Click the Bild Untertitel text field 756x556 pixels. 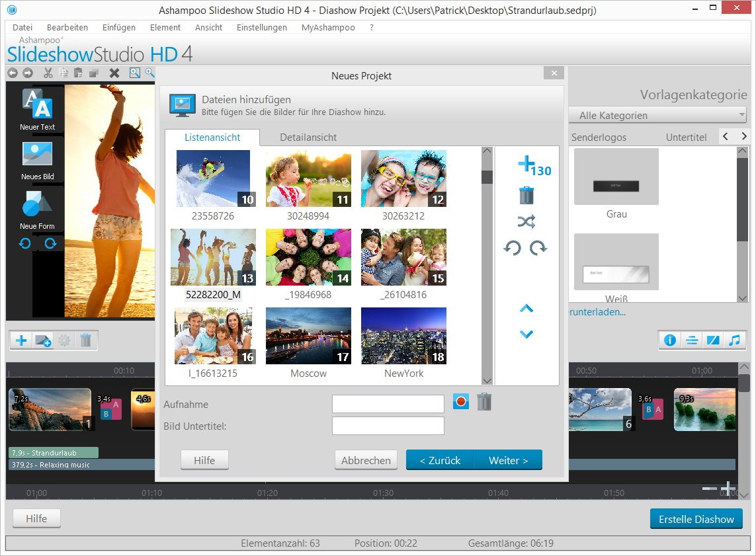tap(388, 426)
